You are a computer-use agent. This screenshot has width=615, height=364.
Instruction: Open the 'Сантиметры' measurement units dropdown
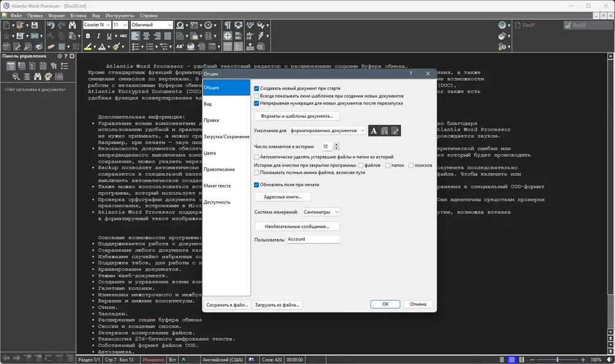point(321,212)
